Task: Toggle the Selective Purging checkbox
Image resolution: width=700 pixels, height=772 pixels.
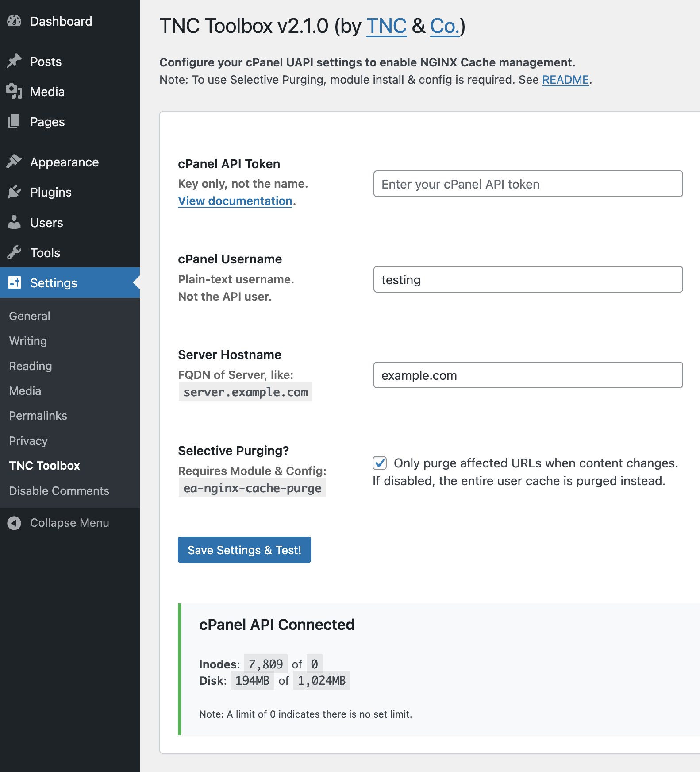Action: [x=380, y=463]
